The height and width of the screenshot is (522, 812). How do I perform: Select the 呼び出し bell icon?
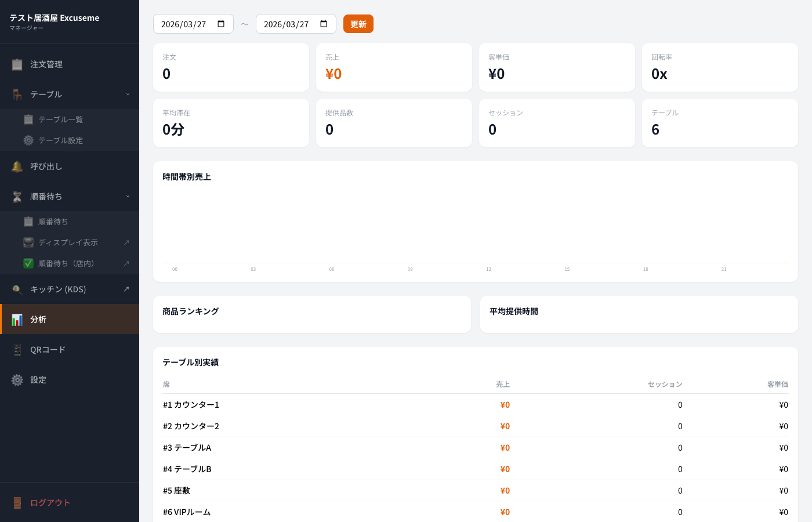point(17,166)
